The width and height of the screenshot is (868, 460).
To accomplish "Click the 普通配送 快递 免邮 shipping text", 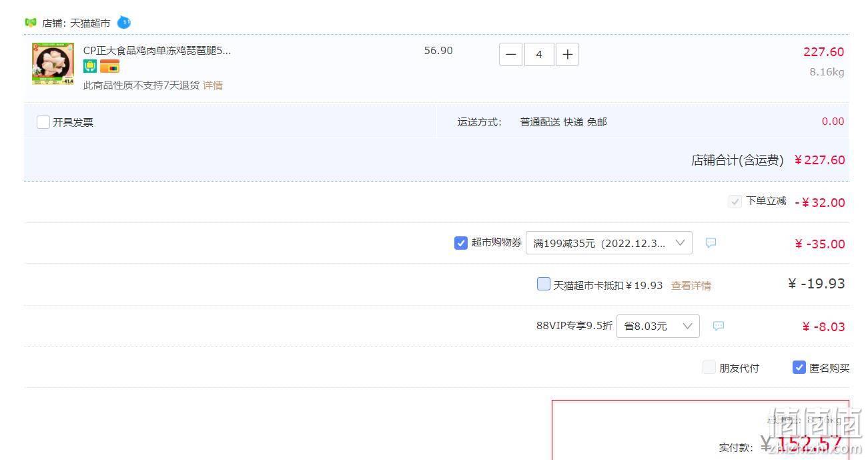I will [x=564, y=122].
